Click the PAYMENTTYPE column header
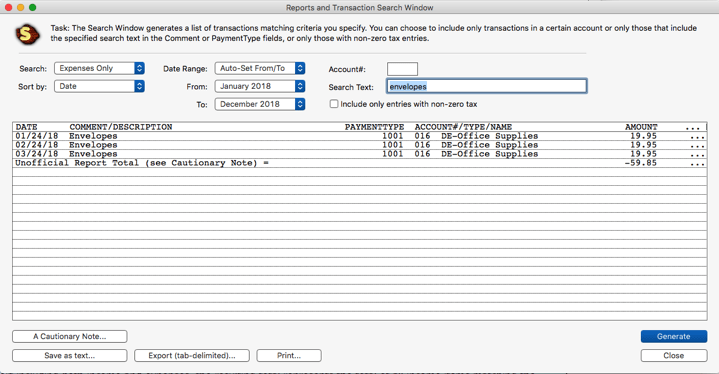The height and width of the screenshot is (374, 719). 375,127
